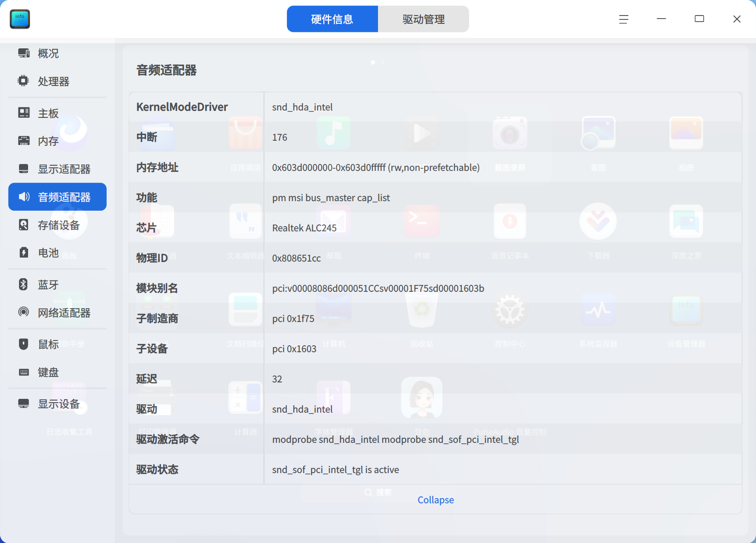
Task: Select the 电池 battery icon
Action: click(24, 253)
